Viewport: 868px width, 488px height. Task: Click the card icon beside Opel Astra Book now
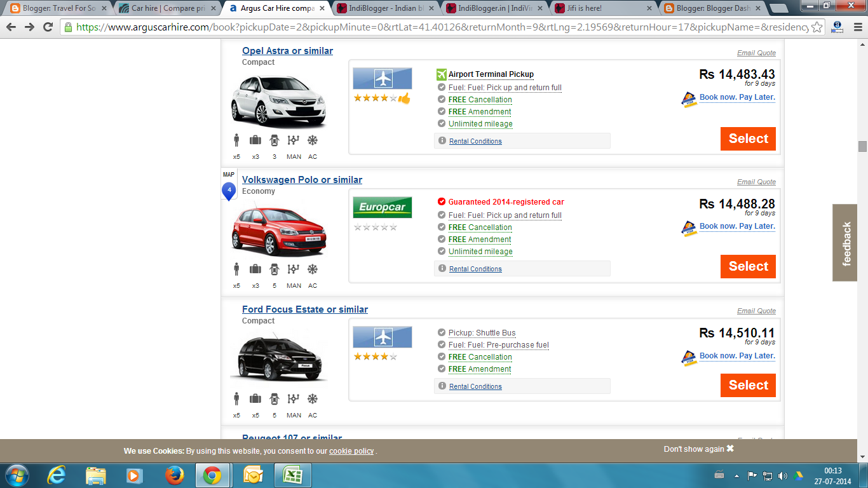689,100
